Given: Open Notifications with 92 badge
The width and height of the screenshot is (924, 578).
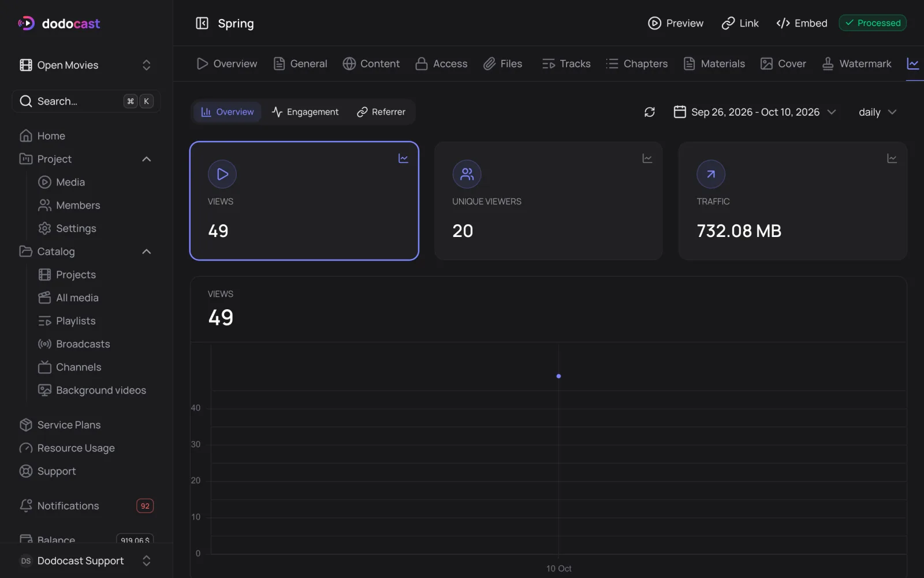Looking at the screenshot, I should pyautogui.click(x=87, y=506).
